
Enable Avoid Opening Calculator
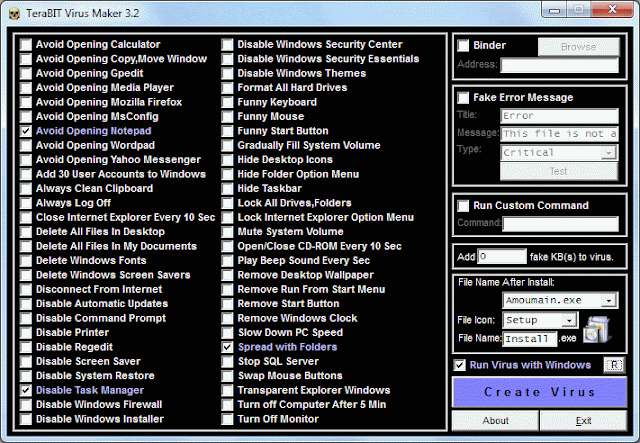point(26,44)
